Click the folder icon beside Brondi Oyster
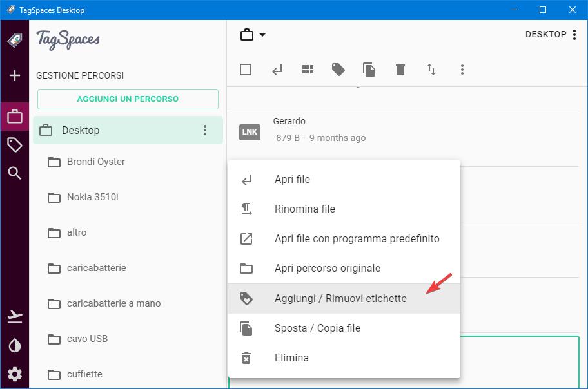This screenshot has width=588, height=389. [54, 162]
